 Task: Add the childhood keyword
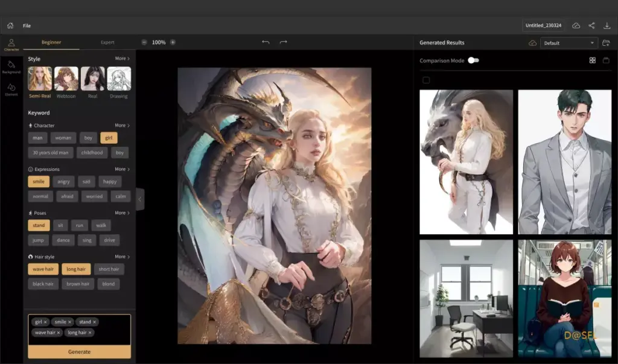tap(92, 153)
